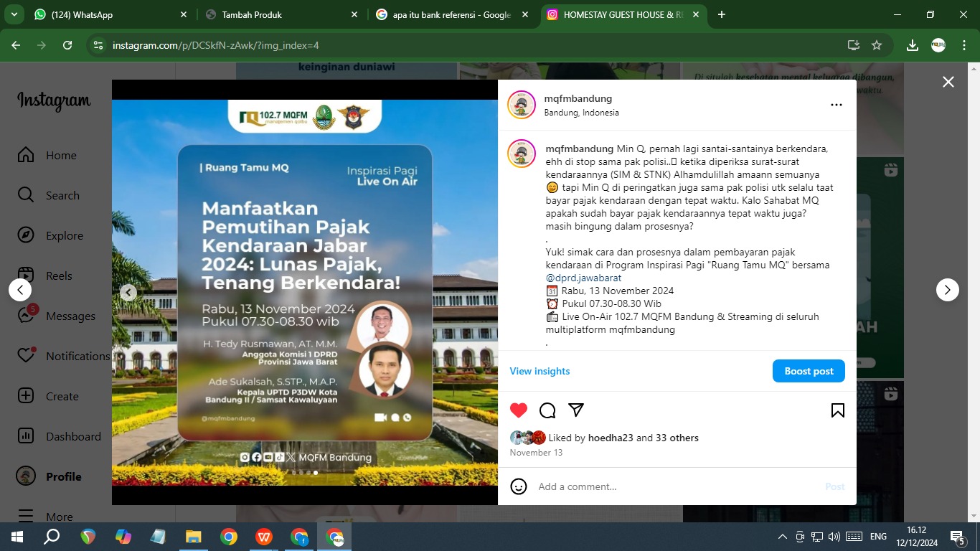Viewport: 980px width, 551px height.
Task: Open Profile in the sidebar
Action: [x=49, y=476]
